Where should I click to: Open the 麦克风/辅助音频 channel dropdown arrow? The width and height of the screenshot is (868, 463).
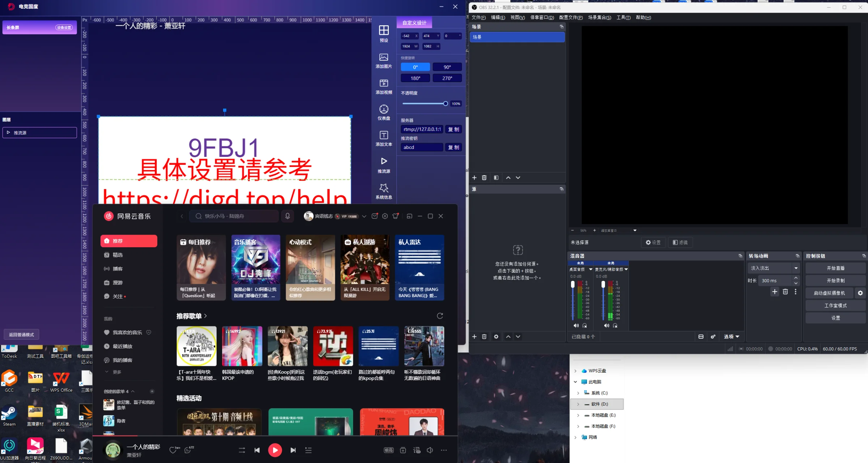[626, 269]
